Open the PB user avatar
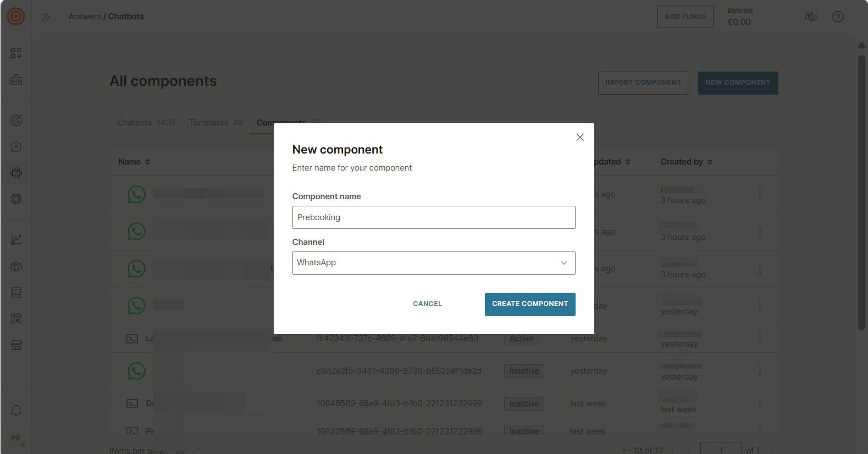Screen dimensions: 868x454 click(16, 438)
